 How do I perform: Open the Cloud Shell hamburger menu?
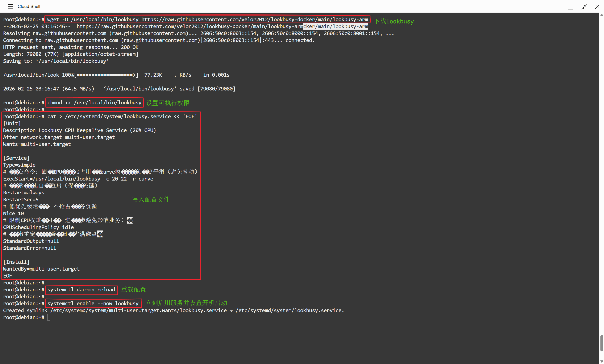tap(10, 6)
